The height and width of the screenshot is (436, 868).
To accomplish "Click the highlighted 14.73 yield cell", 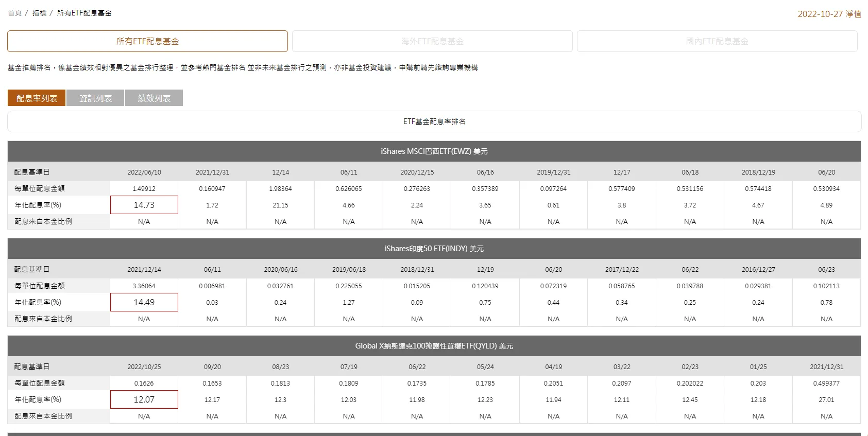I will 144,205.
